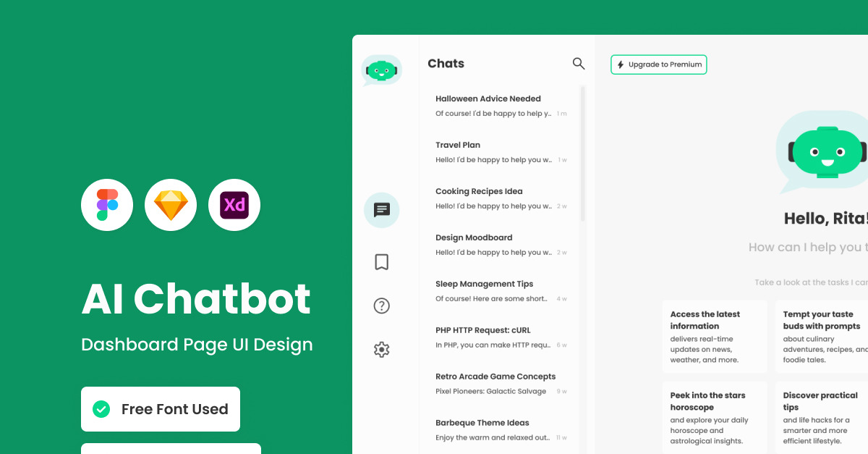
Task: Open the chat conversations panel via speech bubble icon
Action: [381, 210]
